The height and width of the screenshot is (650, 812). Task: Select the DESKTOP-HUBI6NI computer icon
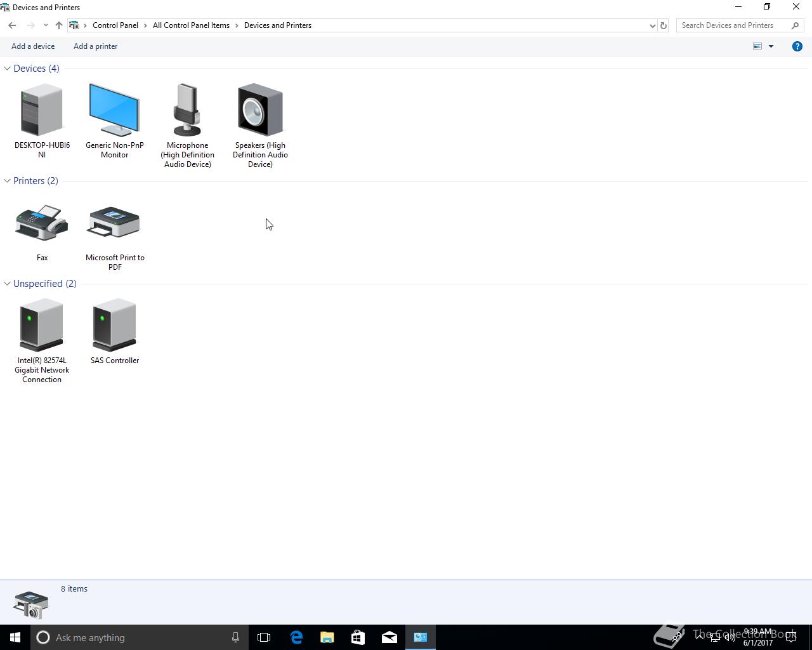(42, 110)
